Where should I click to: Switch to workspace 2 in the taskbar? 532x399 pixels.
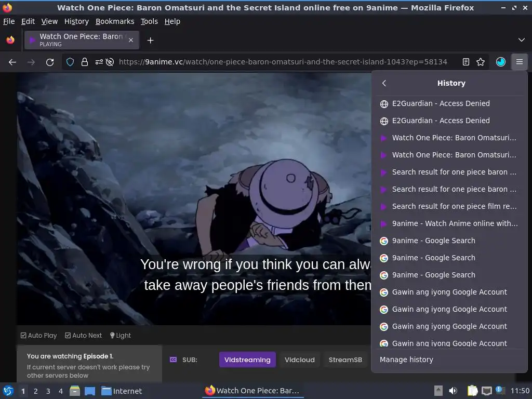point(36,391)
